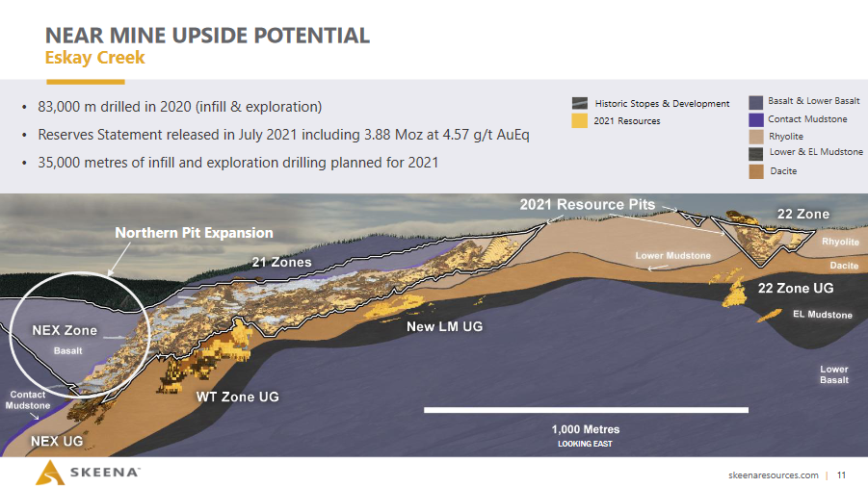Click the Lower & EL Mudstone legend swatch
This screenshot has height=487, width=868.
coord(756,154)
